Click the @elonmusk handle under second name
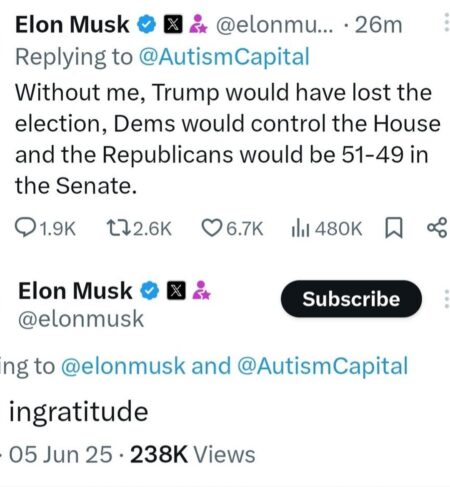This screenshot has width=450, height=487. point(81,319)
